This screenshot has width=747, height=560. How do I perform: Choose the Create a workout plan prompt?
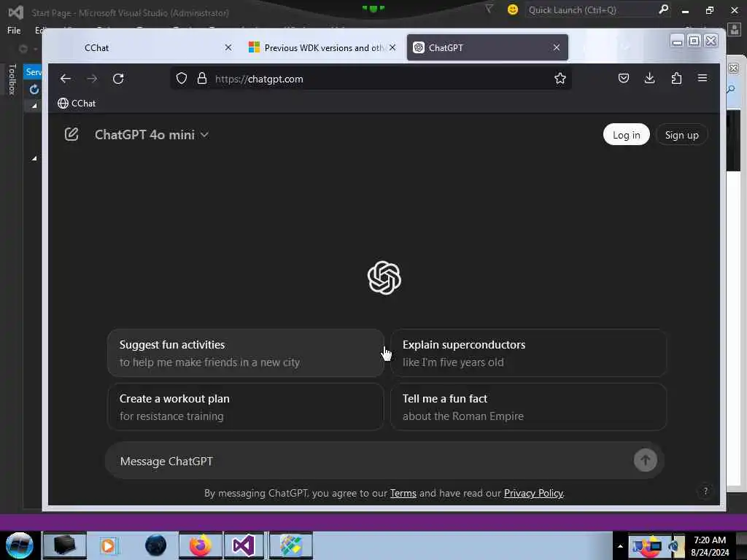tap(245, 407)
